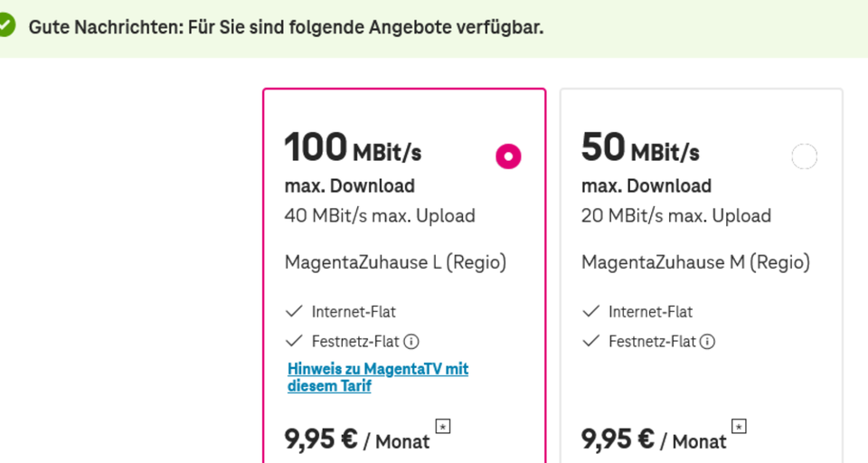Screen dimensions: 868x463
Task: Click the MagentaZuhause M (Regio) tariff name
Action: point(695,262)
